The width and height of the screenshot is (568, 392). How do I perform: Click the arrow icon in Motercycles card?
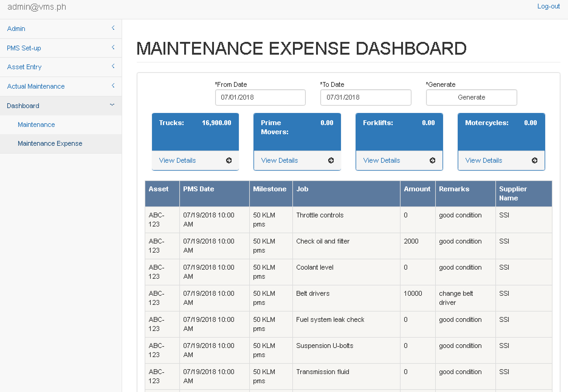[535, 160]
